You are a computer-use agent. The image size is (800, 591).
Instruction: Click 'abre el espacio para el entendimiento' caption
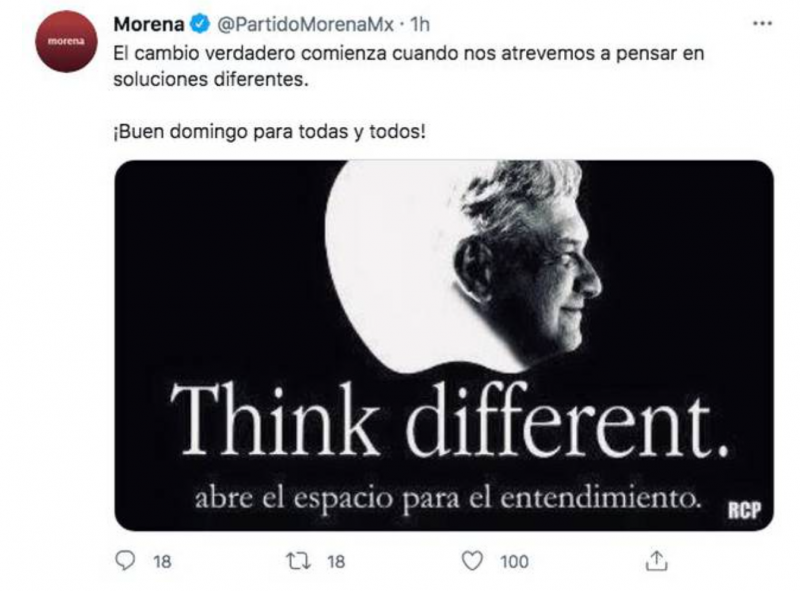[448, 498]
